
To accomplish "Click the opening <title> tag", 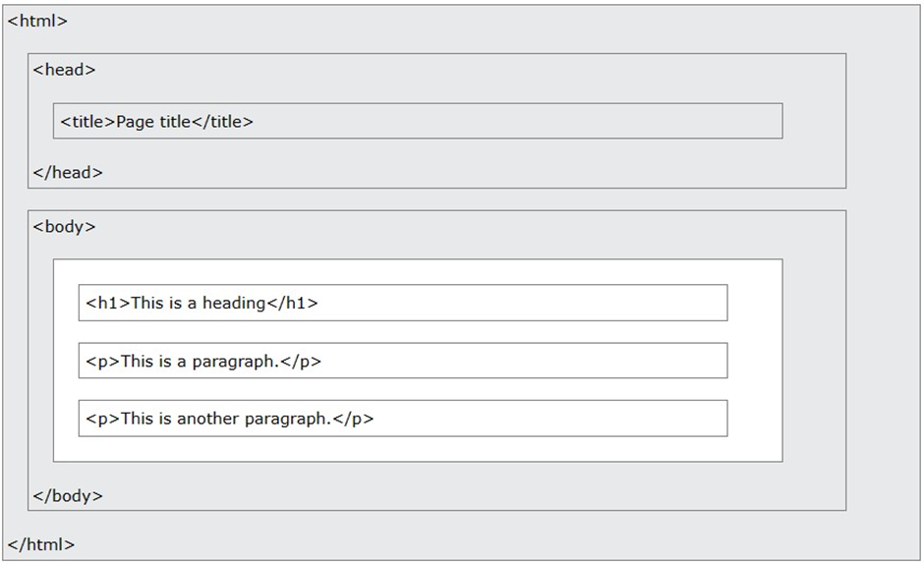I will click(87, 122).
